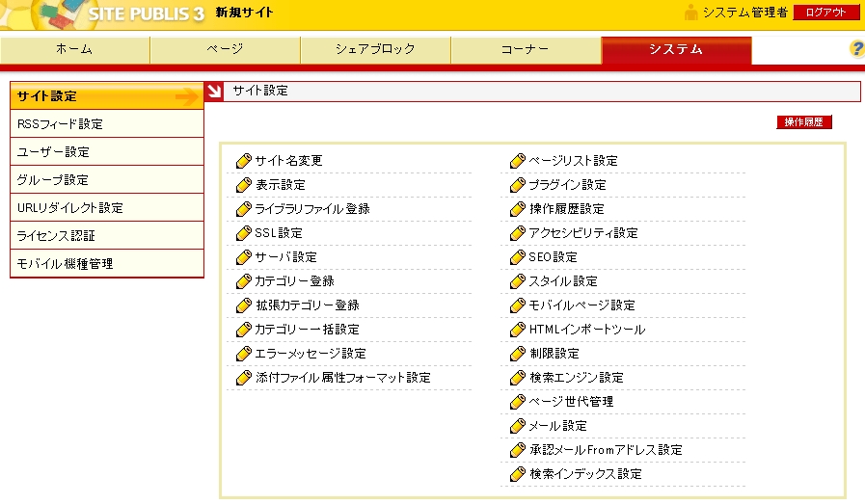Click pencil icon beside 検索インデックス設定
Screen dimensions: 865x504
pos(518,474)
